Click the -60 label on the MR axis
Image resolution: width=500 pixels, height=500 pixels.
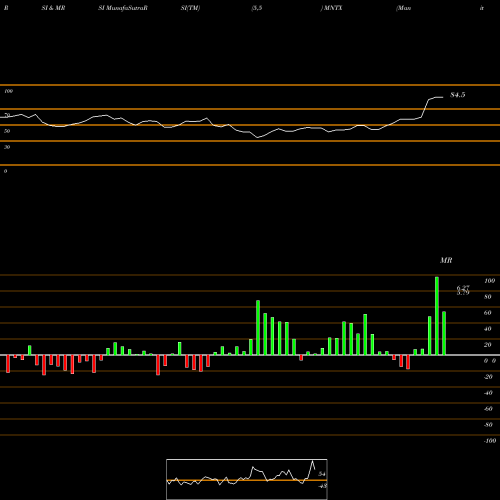pyautogui.click(x=488, y=409)
